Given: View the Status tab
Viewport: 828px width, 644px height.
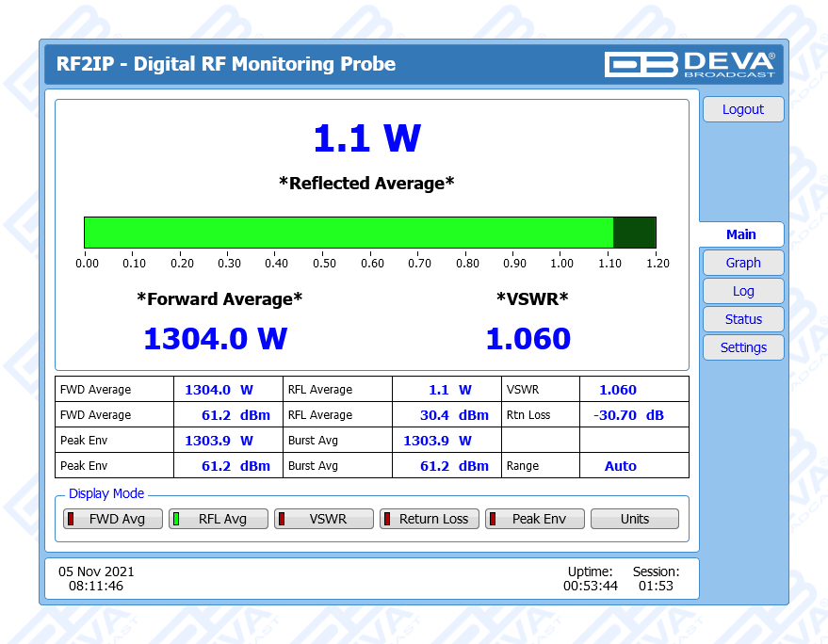Looking at the screenshot, I should pyautogui.click(x=742, y=319).
